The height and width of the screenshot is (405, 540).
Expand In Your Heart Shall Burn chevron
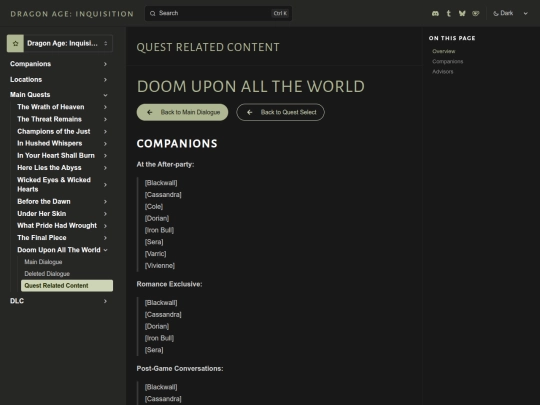coord(105,156)
